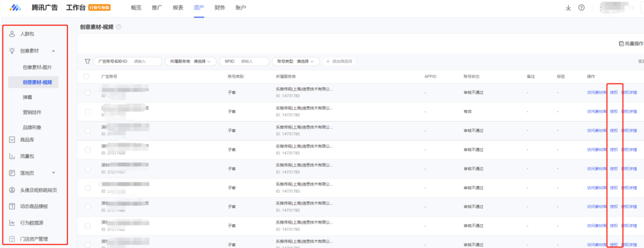Toggle the select-all checkbox in table header
Viewport: 644px width, 248px height.
click(x=87, y=77)
